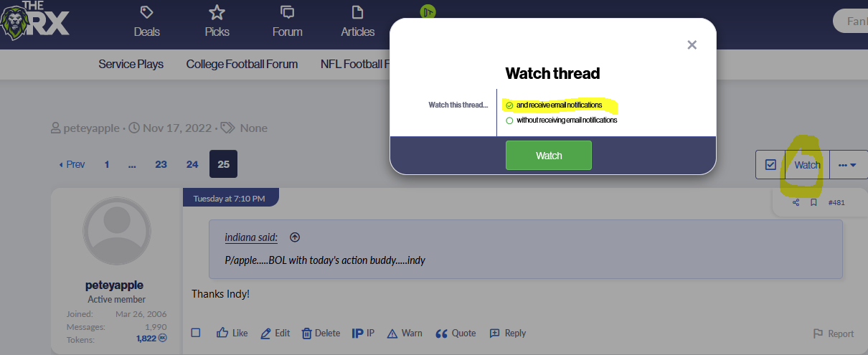Switch to College Football Forum tab
The width and height of the screenshot is (868, 355).
point(242,64)
